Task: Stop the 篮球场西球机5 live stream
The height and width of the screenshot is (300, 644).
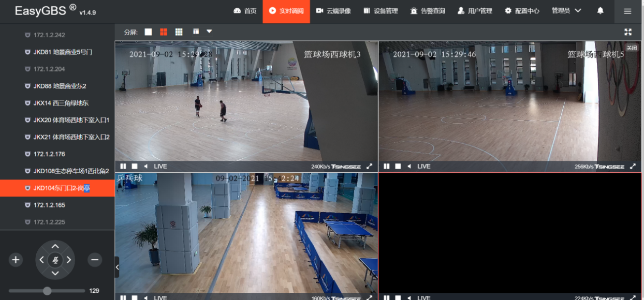Action: pyautogui.click(x=397, y=166)
